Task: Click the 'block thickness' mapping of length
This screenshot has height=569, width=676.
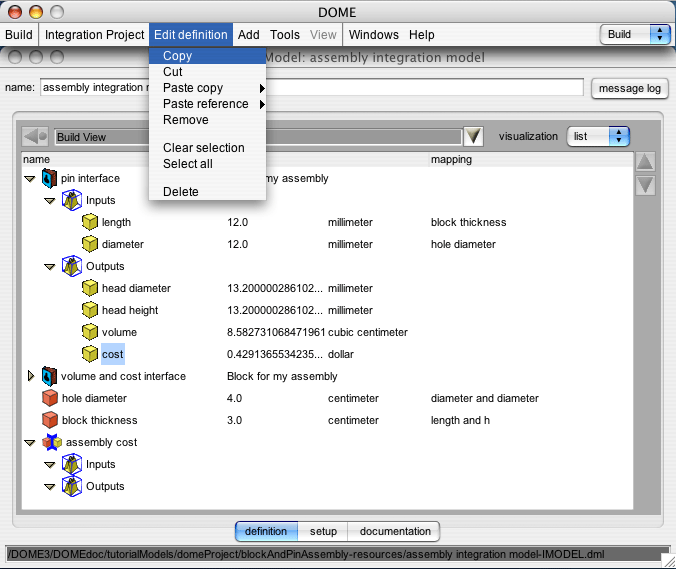Action: point(469,222)
